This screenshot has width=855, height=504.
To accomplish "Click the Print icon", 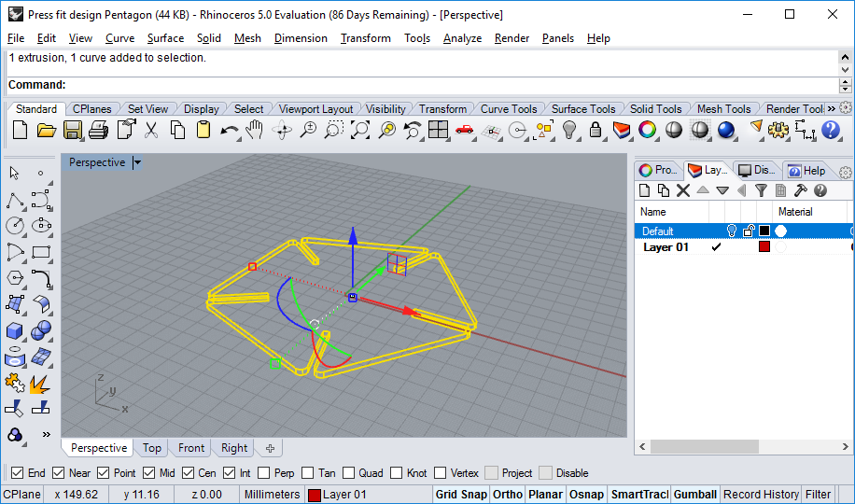I will point(99,131).
